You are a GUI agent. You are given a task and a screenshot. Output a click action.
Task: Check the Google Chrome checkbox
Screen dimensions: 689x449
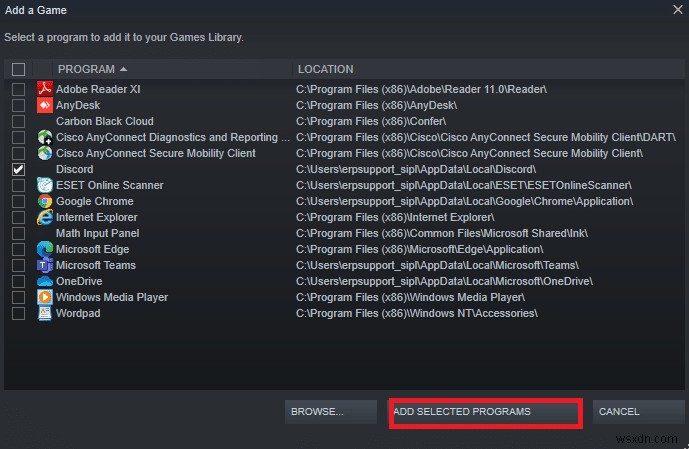pyautogui.click(x=18, y=201)
